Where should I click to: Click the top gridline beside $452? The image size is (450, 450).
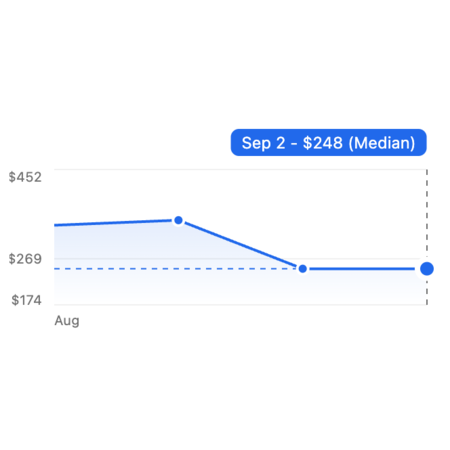[240, 169]
